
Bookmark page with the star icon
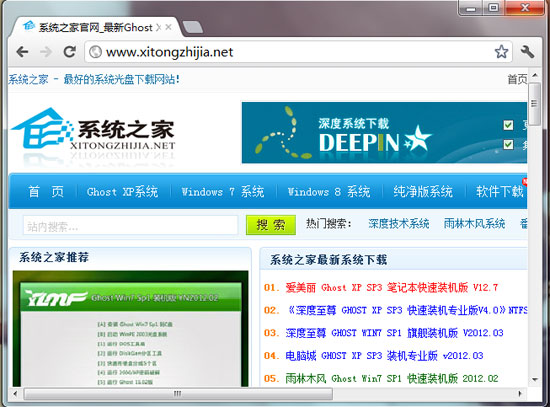click(x=501, y=52)
